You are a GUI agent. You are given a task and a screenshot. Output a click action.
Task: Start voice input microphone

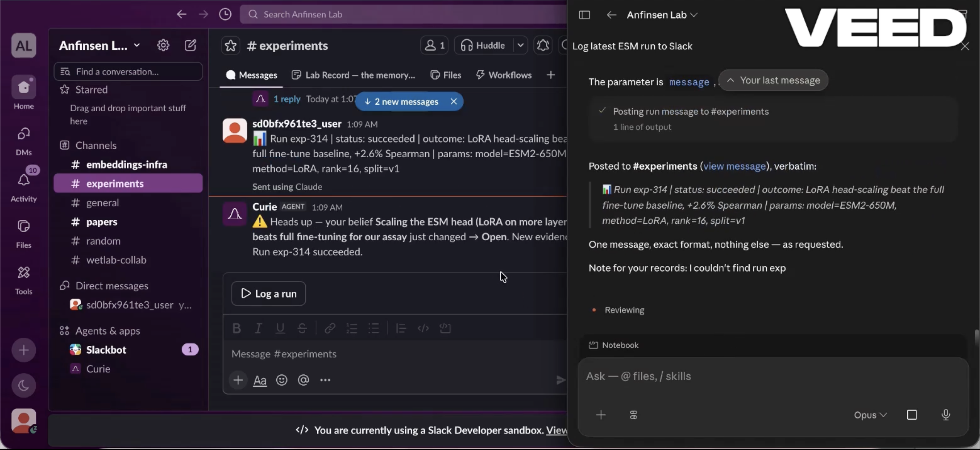946,415
